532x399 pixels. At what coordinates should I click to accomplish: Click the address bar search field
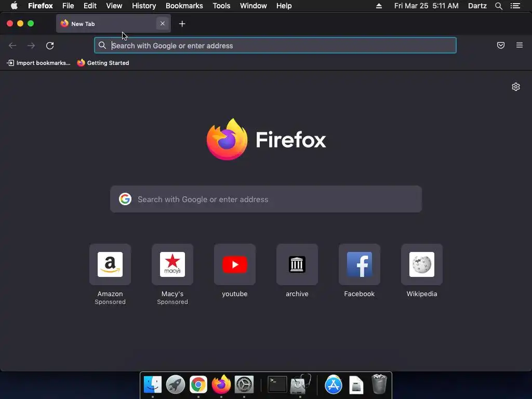click(275, 46)
